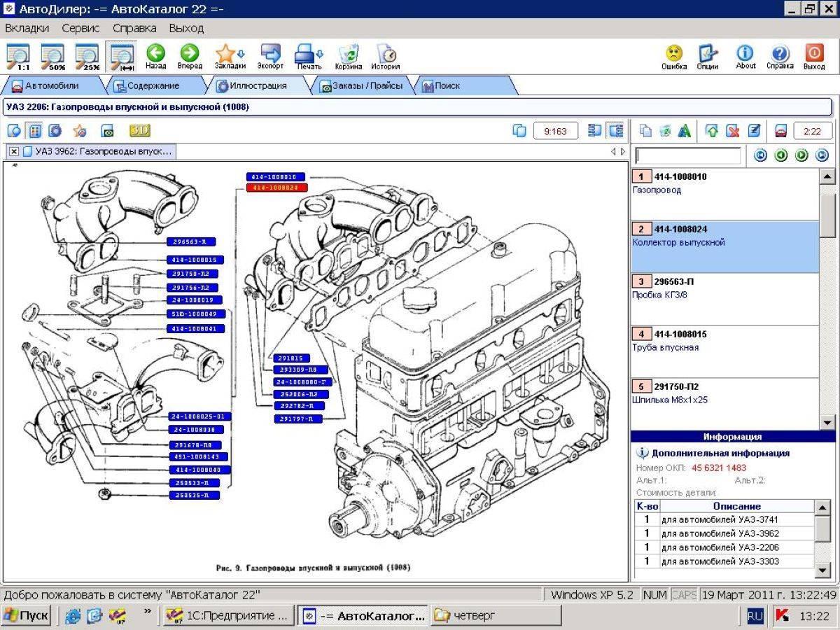Open Опции settings
This screenshot has width=840, height=630.
[x=708, y=57]
